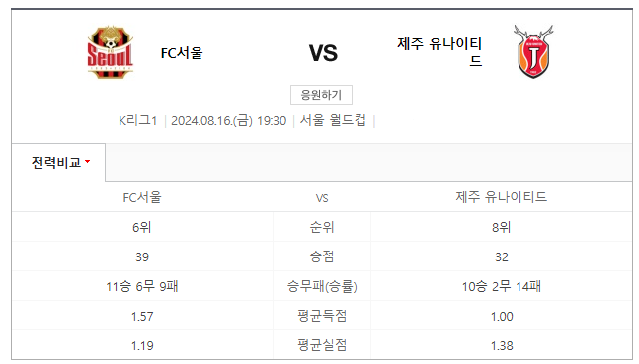
Task: Click the match date 2024.08.16 19:30
Action: click(x=228, y=121)
